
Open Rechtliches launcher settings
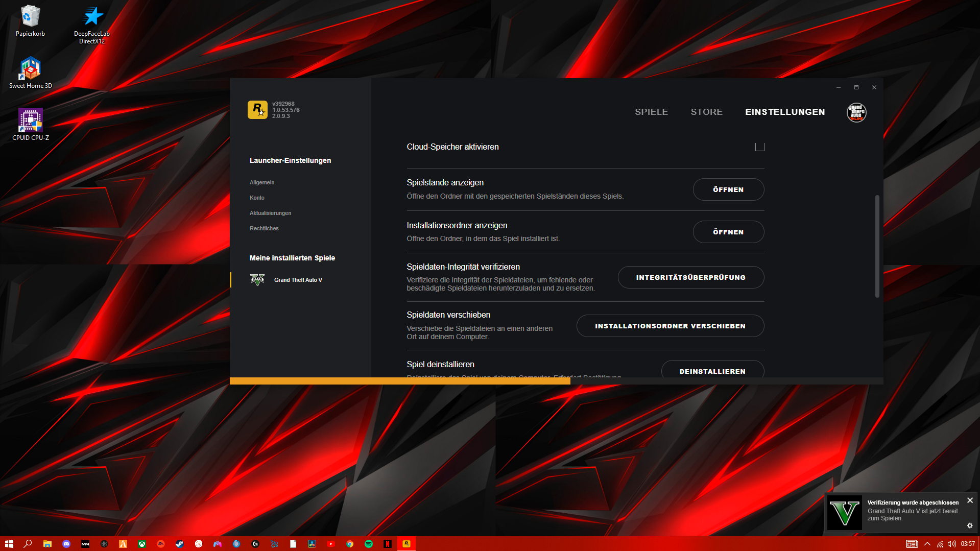pyautogui.click(x=264, y=228)
